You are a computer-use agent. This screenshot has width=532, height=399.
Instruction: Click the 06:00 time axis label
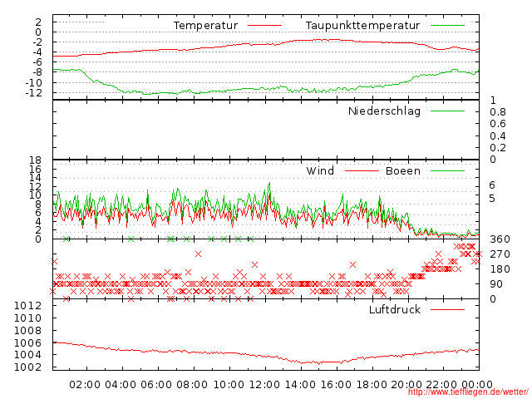click(x=156, y=384)
